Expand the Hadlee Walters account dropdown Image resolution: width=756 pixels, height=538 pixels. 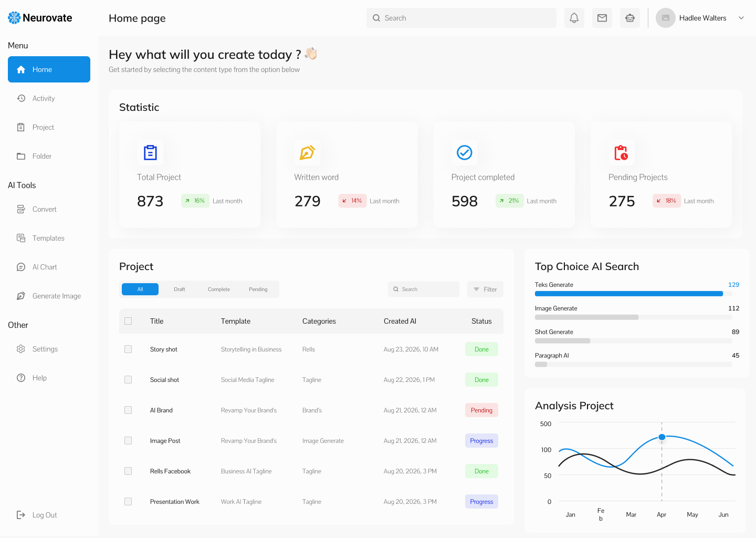(x=741, y=18)
